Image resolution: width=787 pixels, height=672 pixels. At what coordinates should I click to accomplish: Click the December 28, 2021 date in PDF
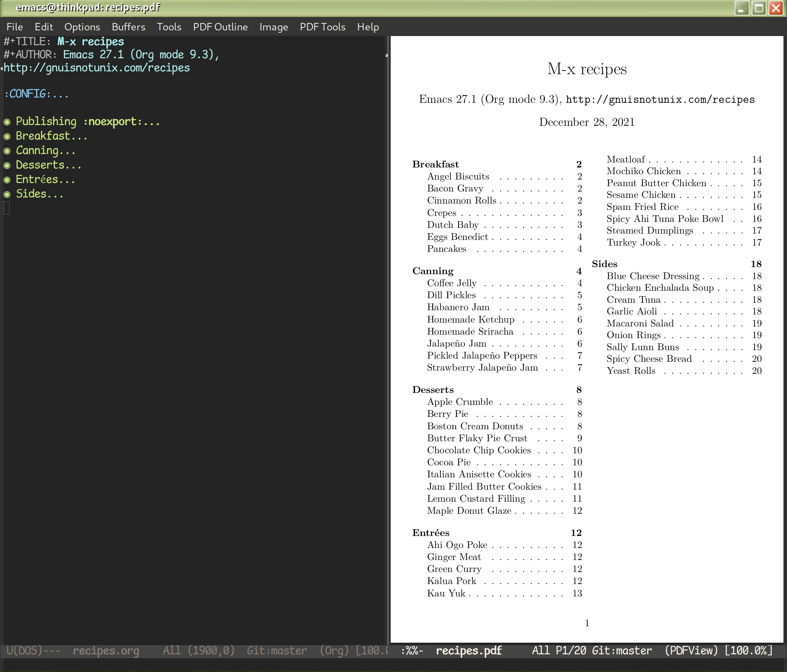[587, 122]
